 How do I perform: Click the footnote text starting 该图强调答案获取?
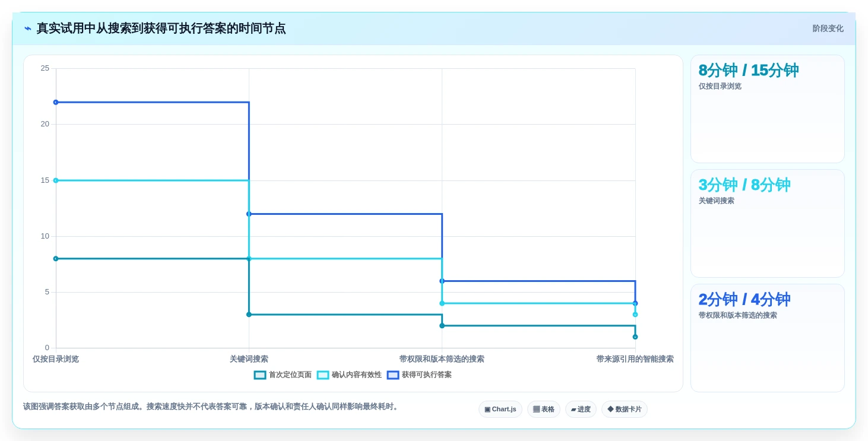212,407
